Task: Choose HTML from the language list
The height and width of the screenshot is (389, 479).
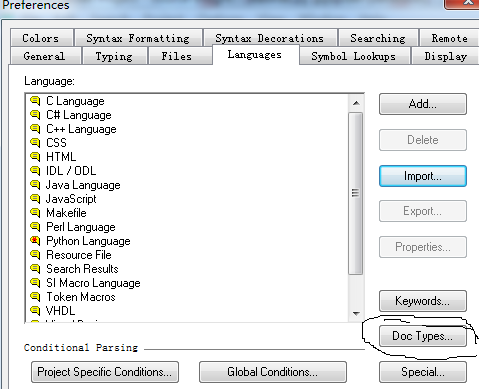Action: click(61, 157)
